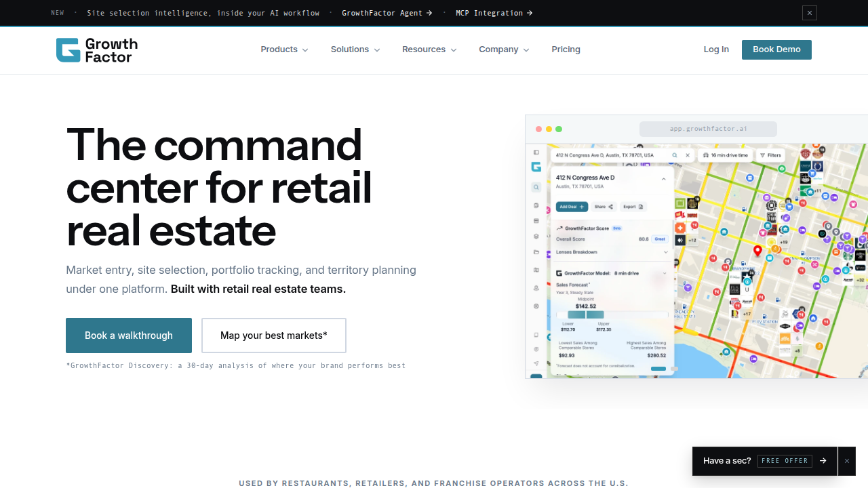Close the top announcement banner
This screenshot has width=868, height=488.
[x=809, y=13]
